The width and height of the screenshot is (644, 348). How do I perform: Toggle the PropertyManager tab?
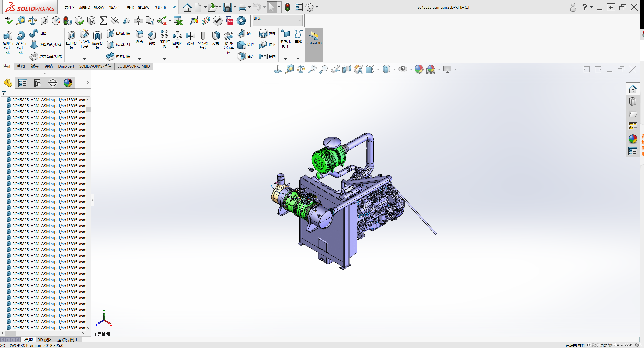[23, 83]
